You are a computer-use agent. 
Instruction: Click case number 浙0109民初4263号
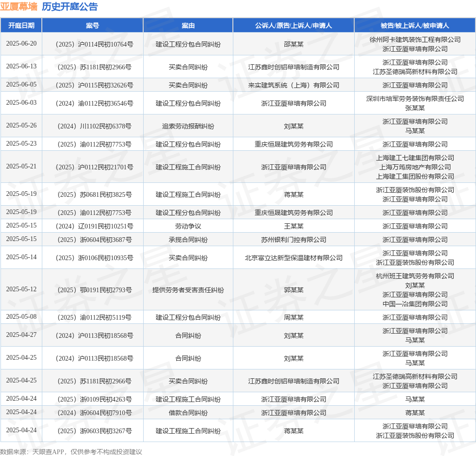(94, 399)
